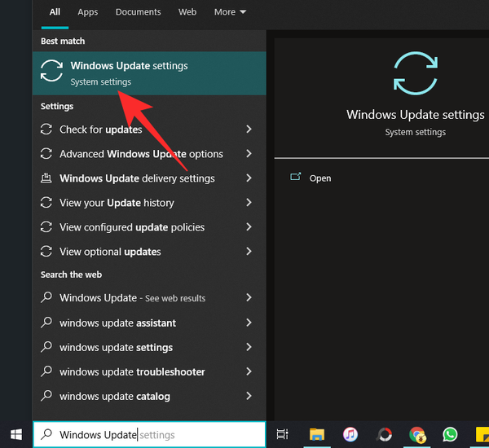Expand the Check for updates result arrow
Viewport: 489px width, 448px height.
click(x=249, y=129)
